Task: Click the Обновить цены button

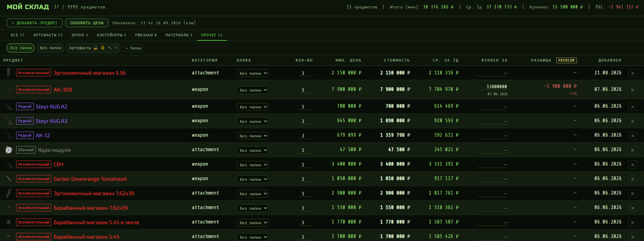Action: pyautogui.click(x=87, y=23)
